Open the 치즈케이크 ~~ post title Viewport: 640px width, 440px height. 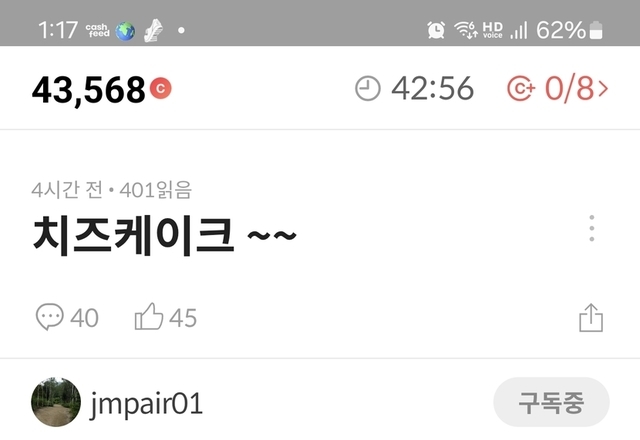pyautogui.click(x=164, y=236)
